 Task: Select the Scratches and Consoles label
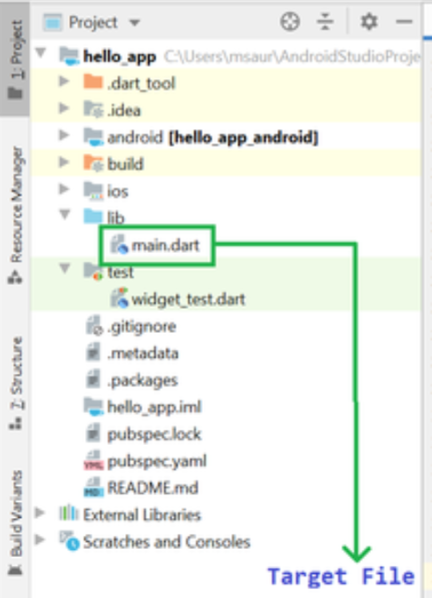click(x=167, y=542)
